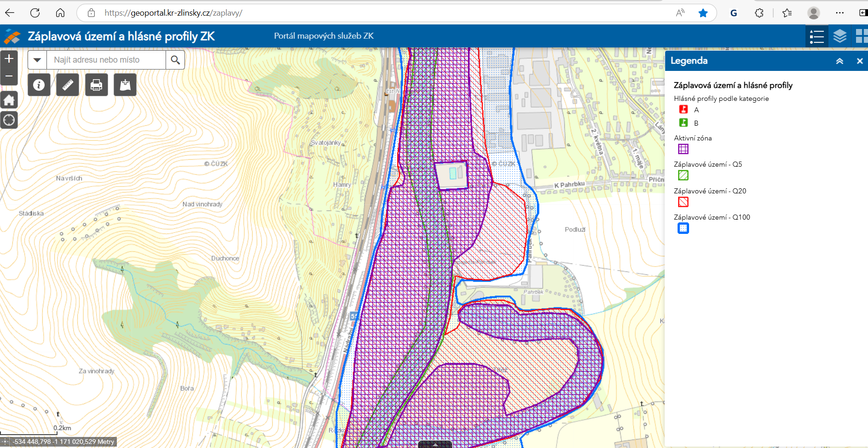Open the info tool
Screen dimensions: 868x448
39,85
